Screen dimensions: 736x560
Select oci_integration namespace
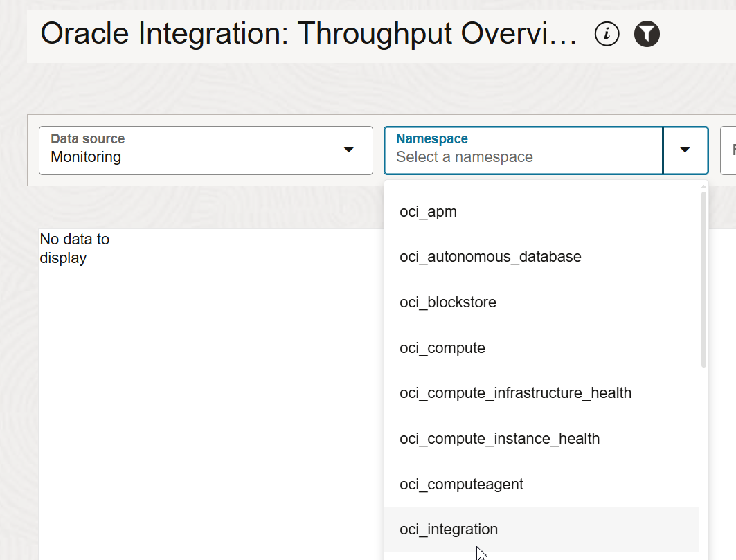click(541, 530)
